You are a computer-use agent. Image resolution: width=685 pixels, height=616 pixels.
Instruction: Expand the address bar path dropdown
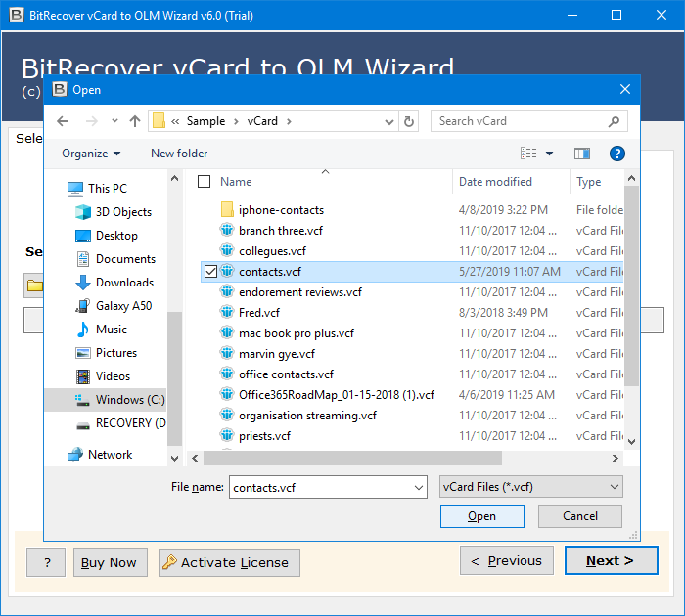(x=389, y=122)
